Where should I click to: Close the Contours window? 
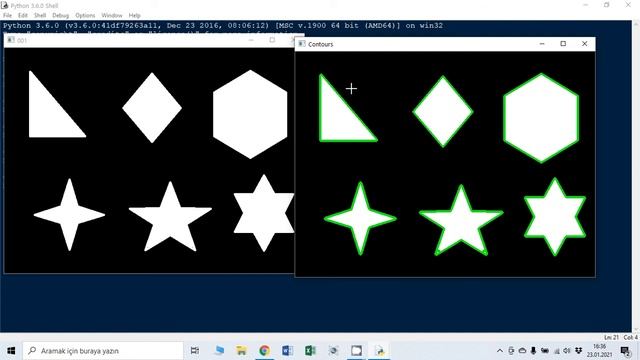[x=584, y=44]
